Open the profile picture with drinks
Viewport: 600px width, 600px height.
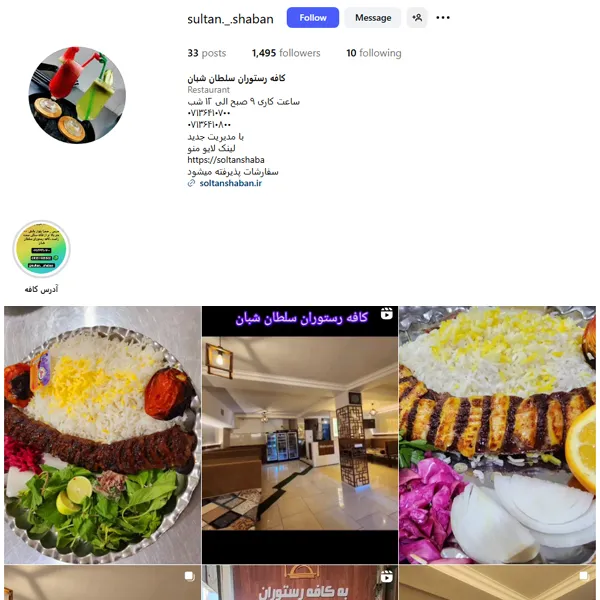[x=77, y=95]
